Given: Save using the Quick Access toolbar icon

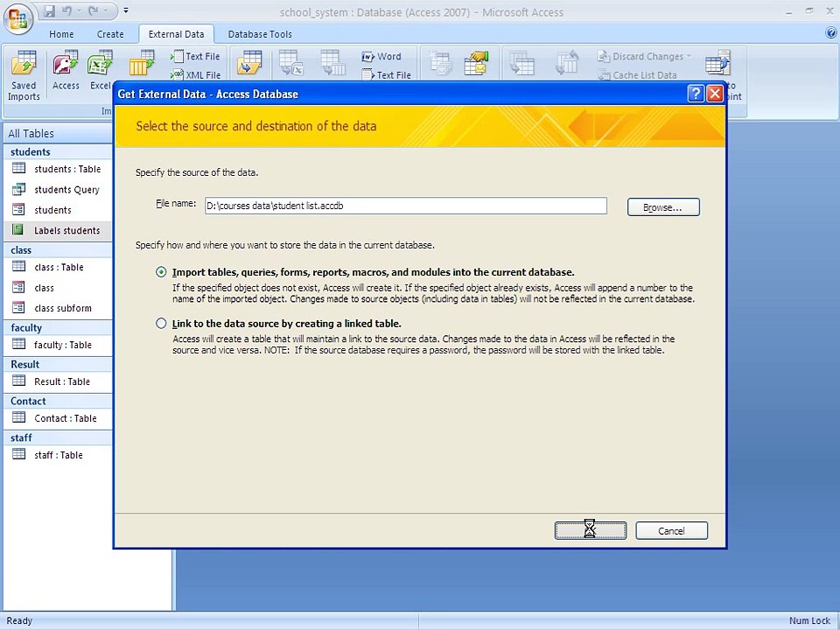Looking at the screenshot, I should (49, 10).
